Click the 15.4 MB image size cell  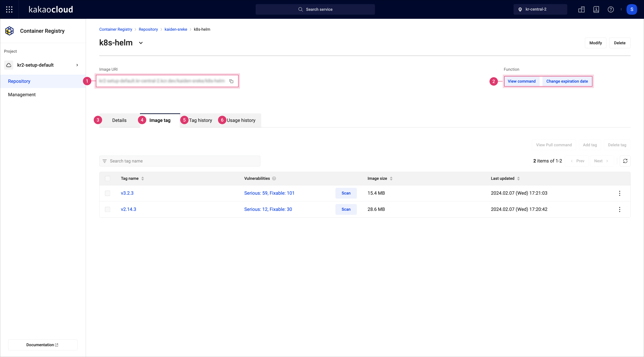[376, 193]
